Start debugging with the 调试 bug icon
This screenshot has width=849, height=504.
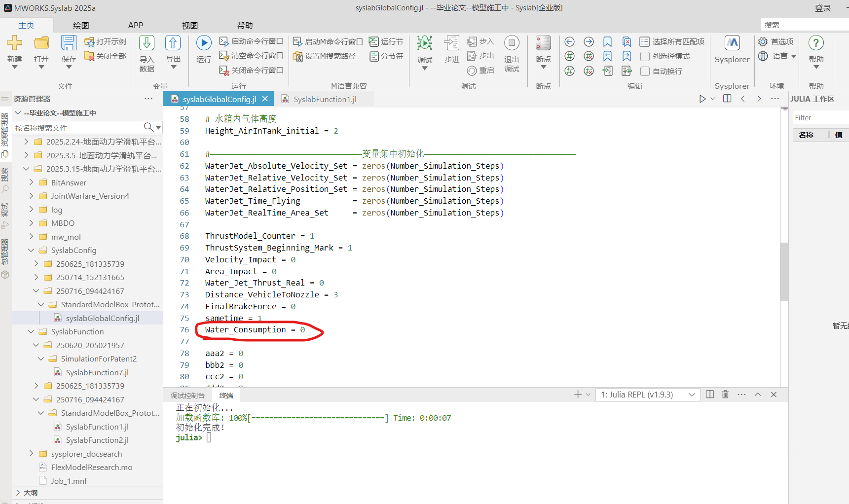tap(425, 43)
